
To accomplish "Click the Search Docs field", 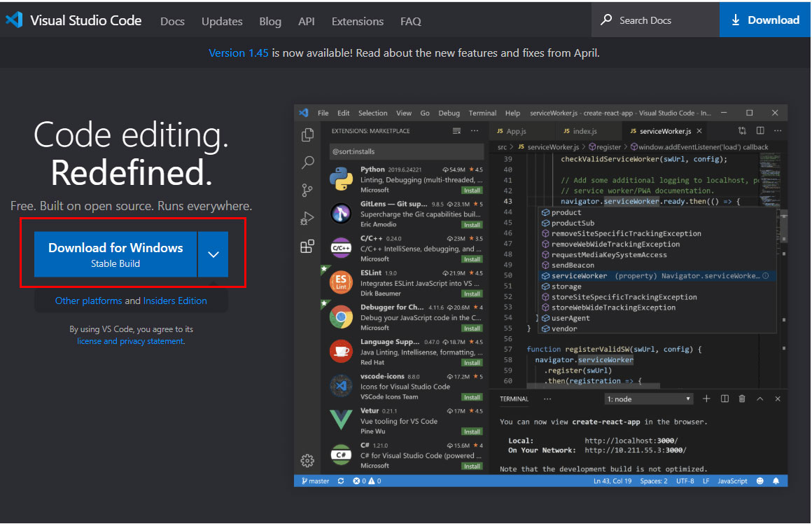I will pos(655,20).
